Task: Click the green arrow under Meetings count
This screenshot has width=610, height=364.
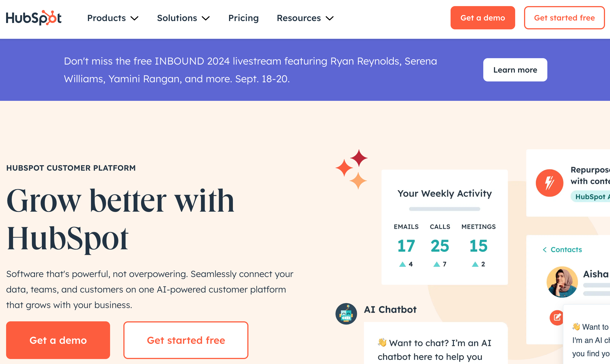Action: [475, 264]
